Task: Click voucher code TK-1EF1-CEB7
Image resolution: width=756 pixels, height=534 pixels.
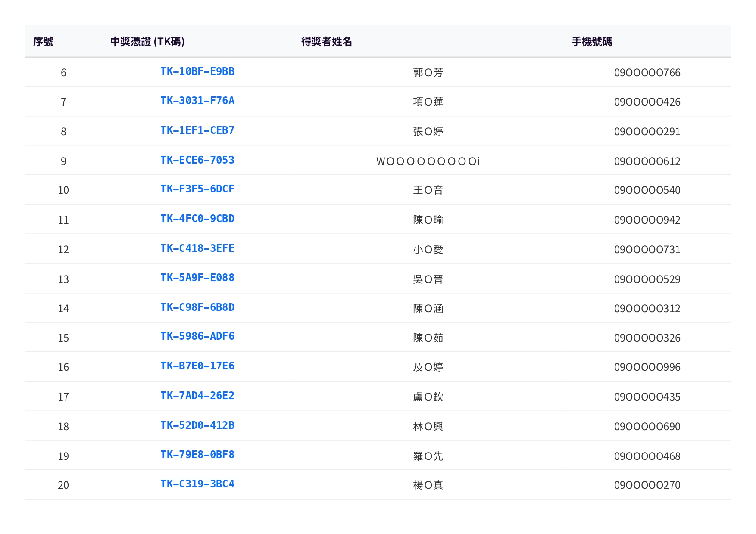Action: point(197,130)
